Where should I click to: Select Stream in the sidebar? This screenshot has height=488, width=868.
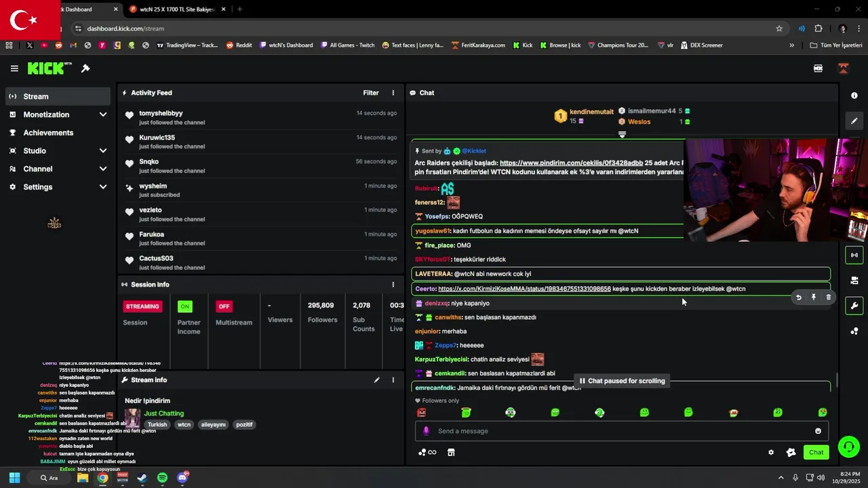(58, 96)
